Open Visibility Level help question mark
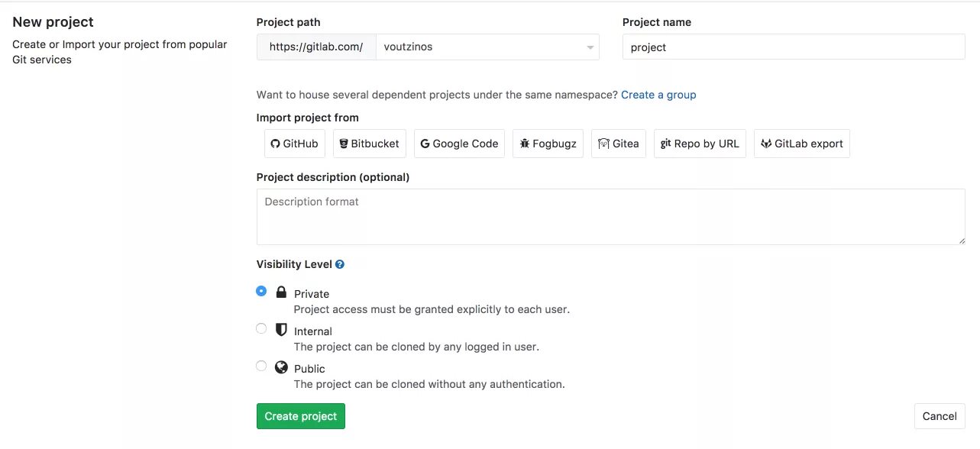 (340, 264)
